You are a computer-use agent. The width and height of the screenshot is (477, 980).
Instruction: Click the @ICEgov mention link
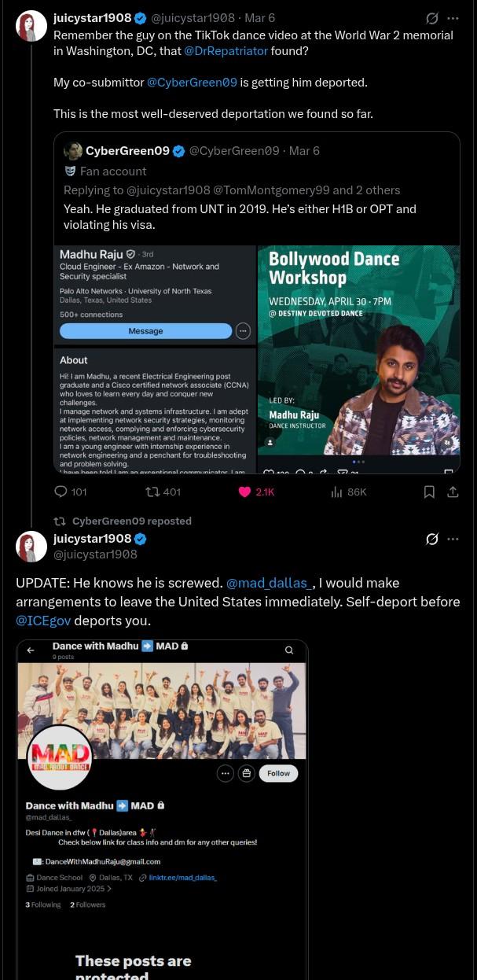tap(43, 621)
